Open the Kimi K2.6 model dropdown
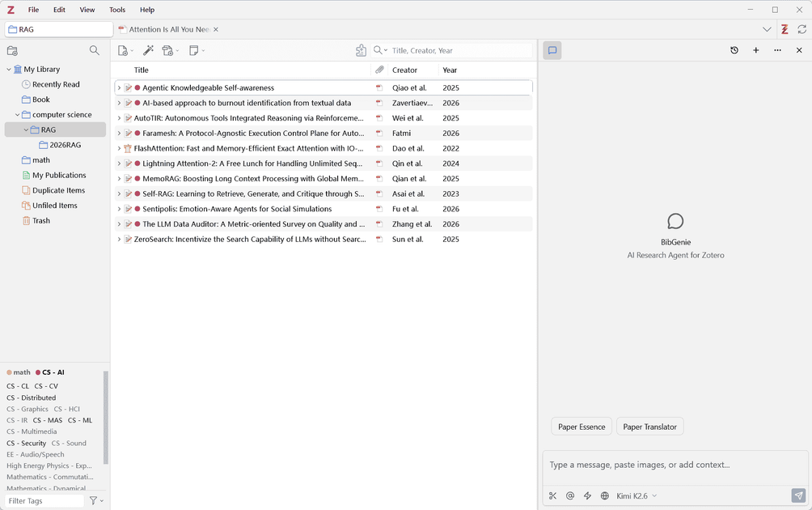Screen dimensions: 812x510 pyautogui.click(x=636, y=496)
